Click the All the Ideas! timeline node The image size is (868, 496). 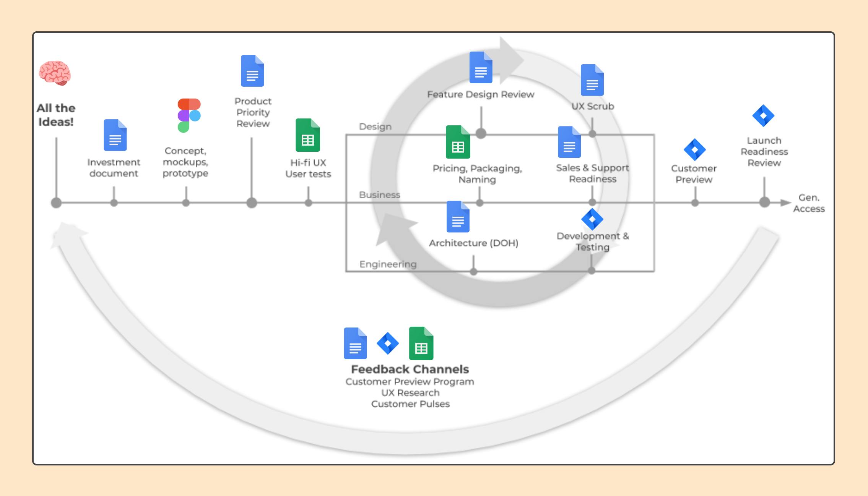click(x=56, y=203)
